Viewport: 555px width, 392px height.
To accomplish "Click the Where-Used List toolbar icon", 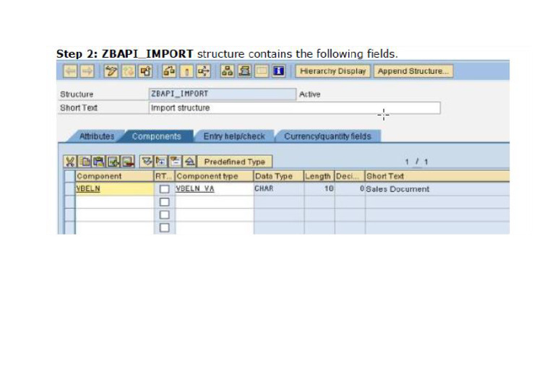I will (203, 71).
